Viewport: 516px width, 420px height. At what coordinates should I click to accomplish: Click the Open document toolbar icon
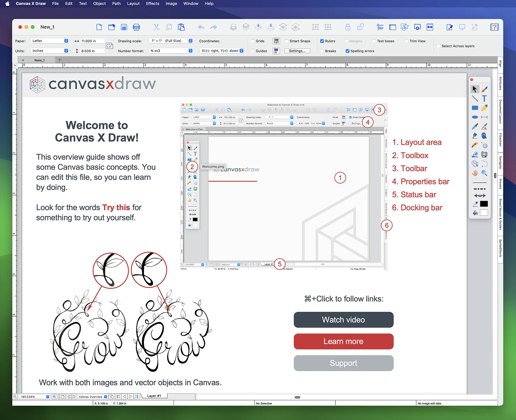[x=111, y=27]
